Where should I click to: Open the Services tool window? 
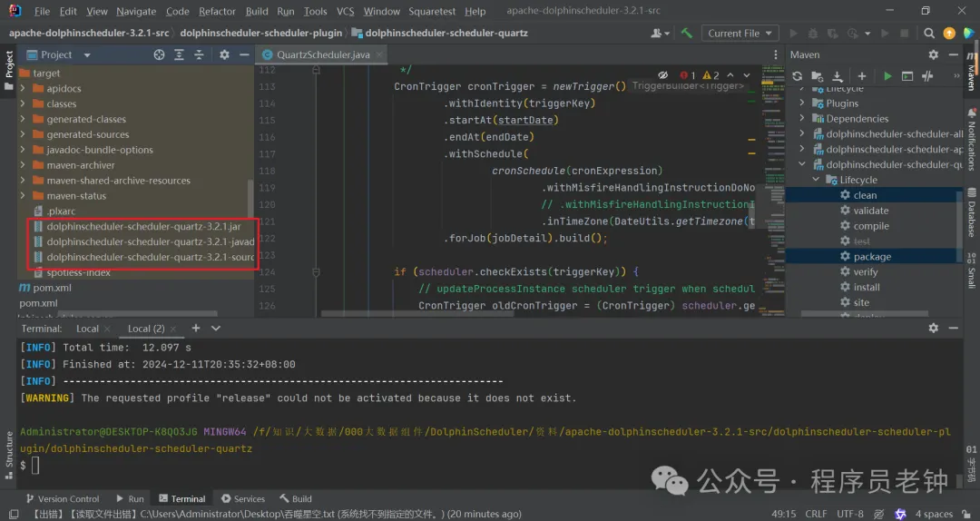click(x=243, y=498)
